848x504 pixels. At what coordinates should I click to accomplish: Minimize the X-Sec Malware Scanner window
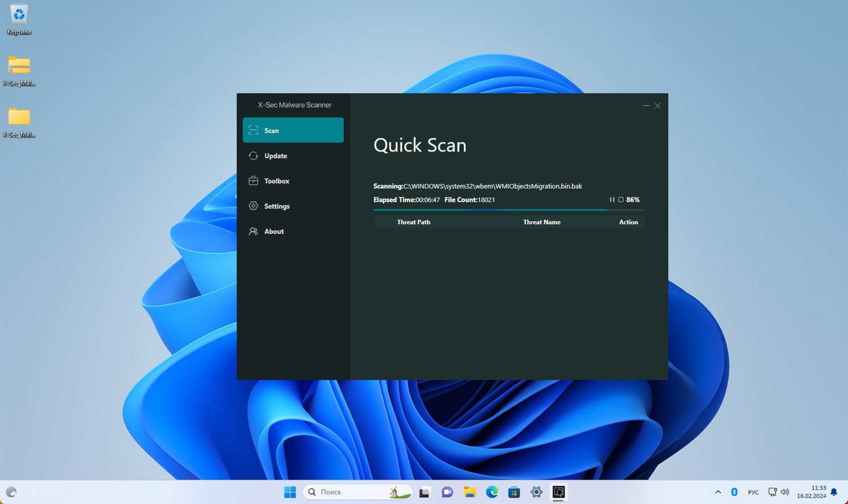646,106
